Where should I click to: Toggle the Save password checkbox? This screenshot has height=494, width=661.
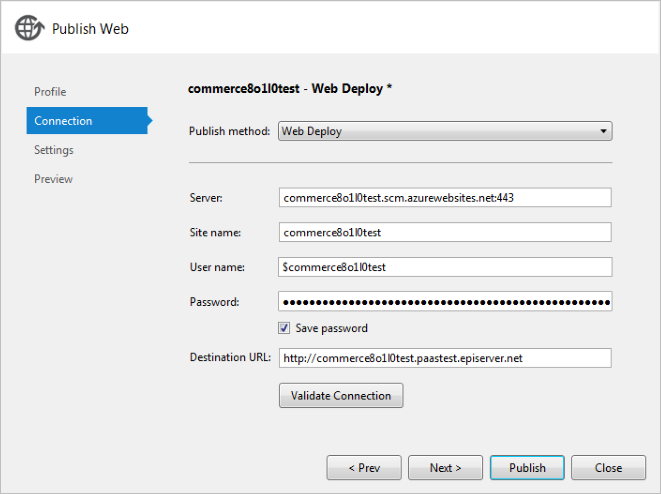(x=284, y=328)
